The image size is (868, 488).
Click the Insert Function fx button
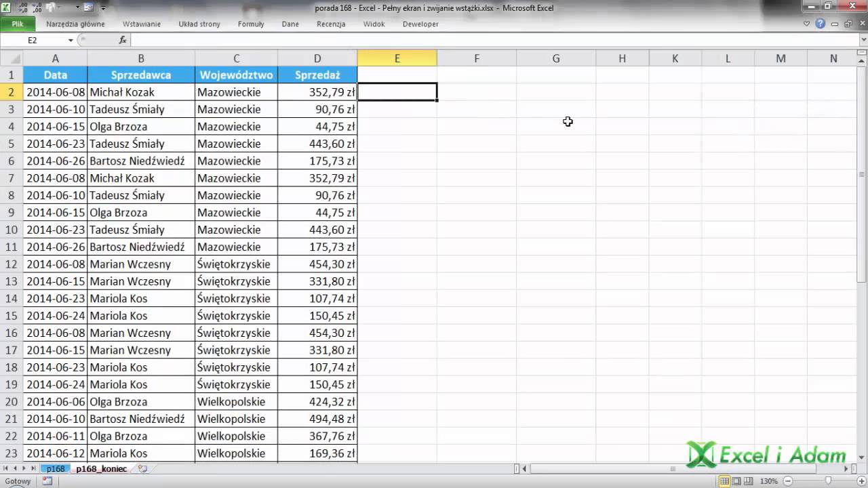pos(123,40)
